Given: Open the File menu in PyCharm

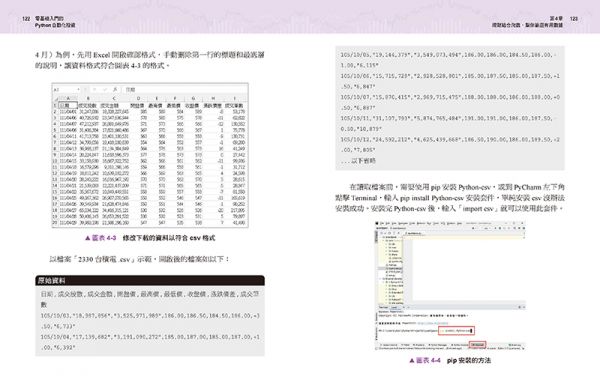Looking at the screenshot, I should [x=382, y=223].
